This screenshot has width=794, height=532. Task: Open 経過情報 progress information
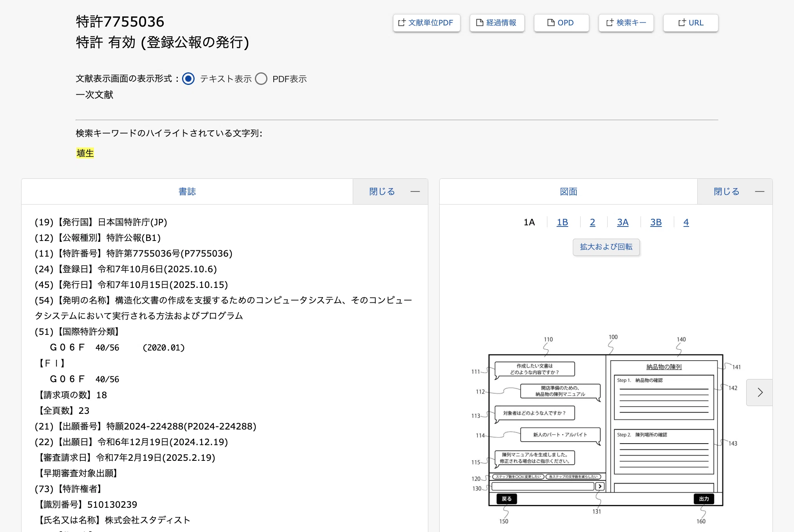497,23
